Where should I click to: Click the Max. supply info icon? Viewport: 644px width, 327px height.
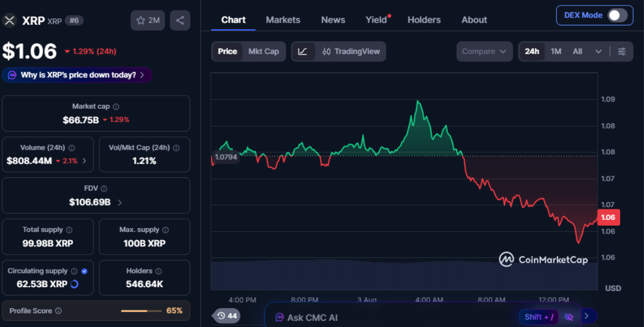(165, 230)
